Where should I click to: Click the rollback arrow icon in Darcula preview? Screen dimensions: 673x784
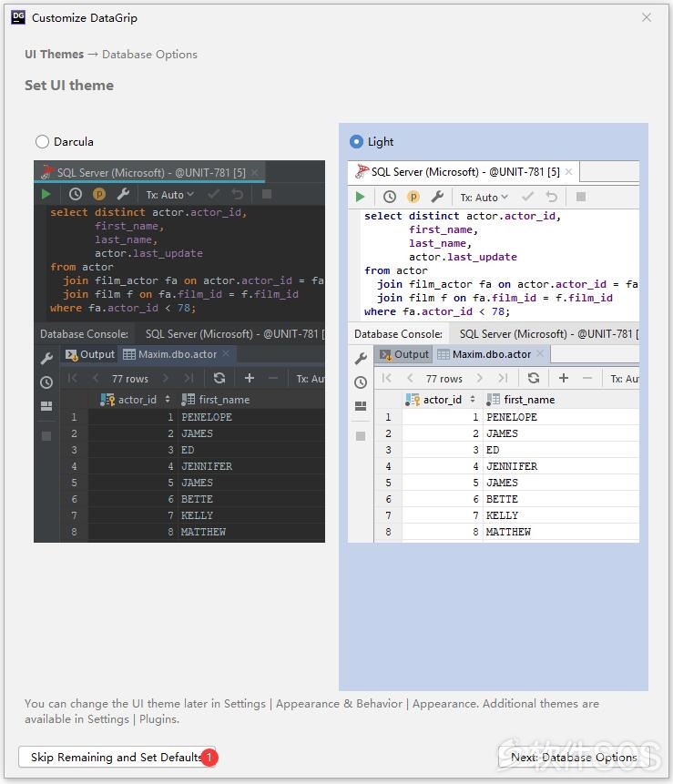[238, 194]
